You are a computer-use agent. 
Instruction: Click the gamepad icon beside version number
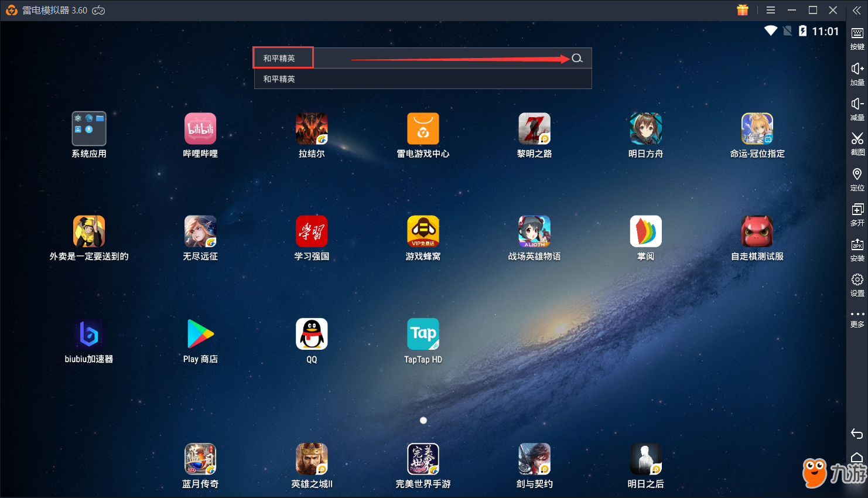point(99,11)
